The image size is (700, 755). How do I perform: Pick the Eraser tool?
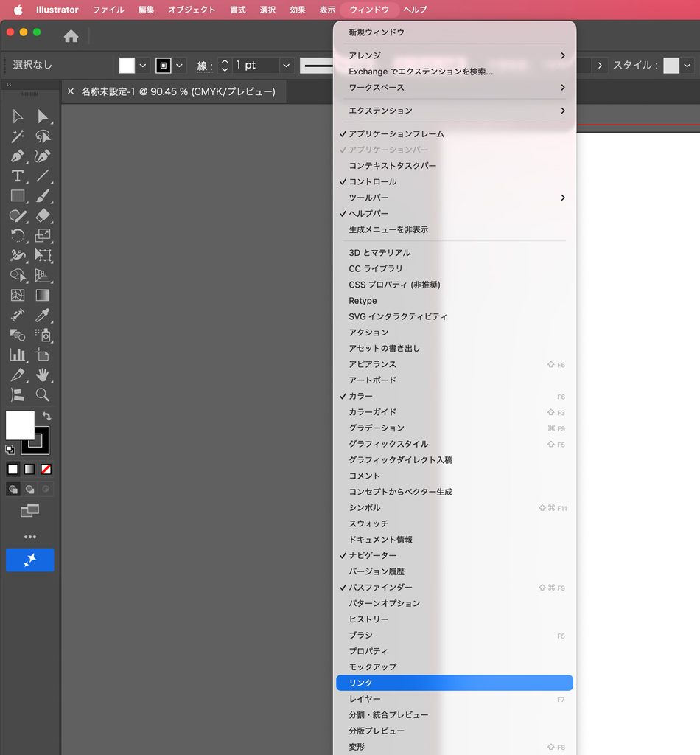(42, 215)
